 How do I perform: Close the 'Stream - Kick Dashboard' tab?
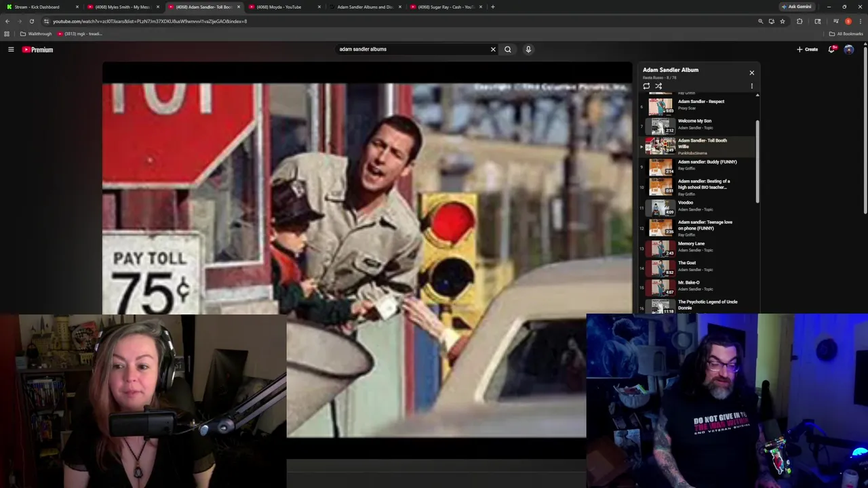(x=77, y=7)
